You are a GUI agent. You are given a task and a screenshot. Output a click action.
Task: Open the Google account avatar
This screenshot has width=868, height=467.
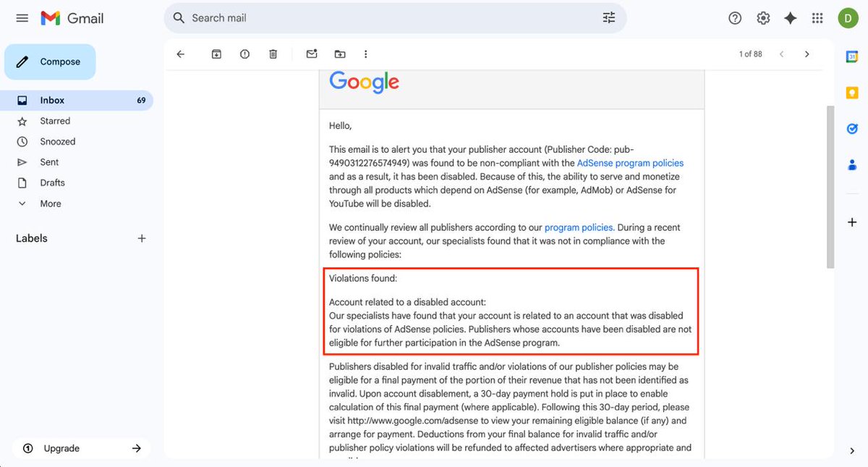tap(848, 18)
